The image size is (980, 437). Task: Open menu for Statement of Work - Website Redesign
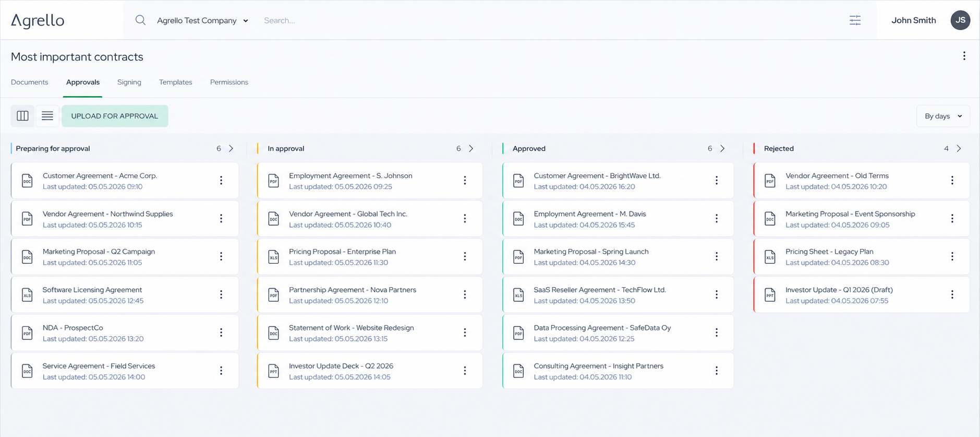coord(465,333)
